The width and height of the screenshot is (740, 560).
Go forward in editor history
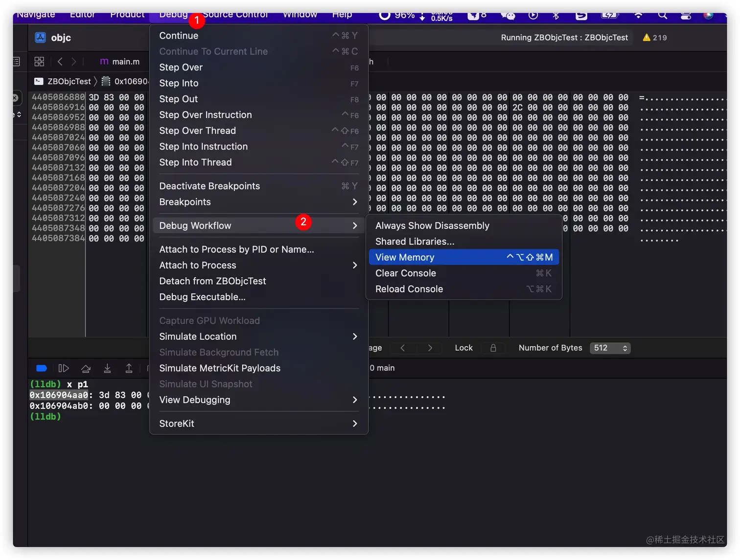74,62
